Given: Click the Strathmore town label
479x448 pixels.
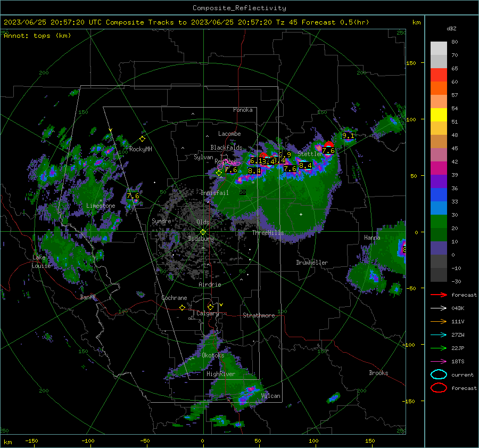Looking at the screenshot, I should click(x=259, y=315).
